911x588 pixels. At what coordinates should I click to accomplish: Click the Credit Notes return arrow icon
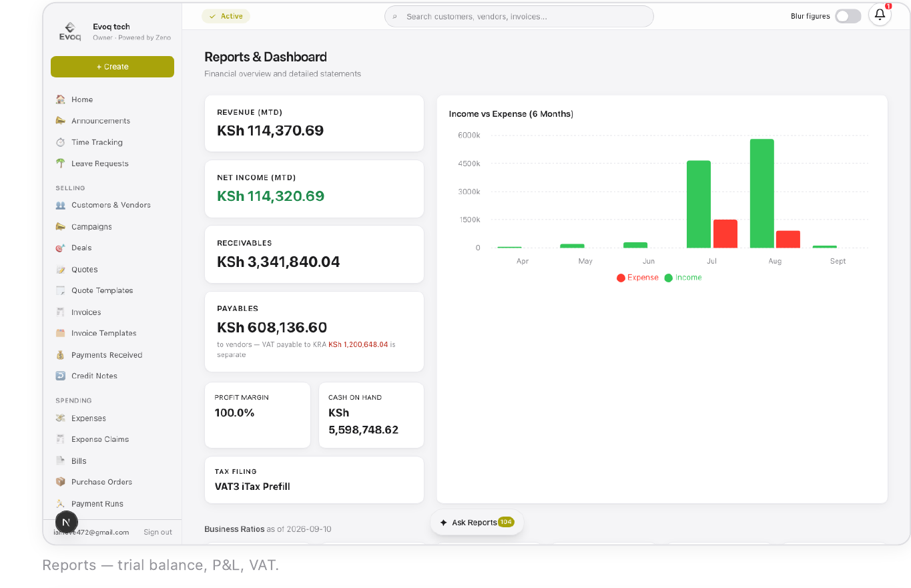tap(61, 376)
